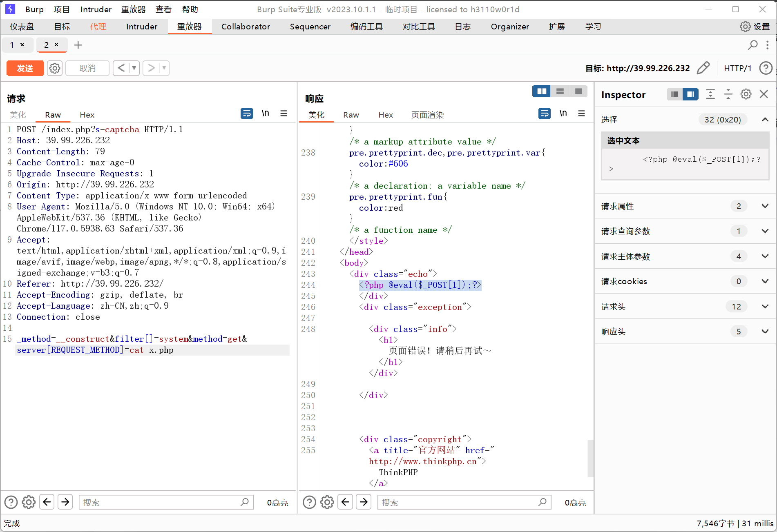777x532 pixels.
Task: Click the response vertical scrollbar thumb
Action: (590, 458)
